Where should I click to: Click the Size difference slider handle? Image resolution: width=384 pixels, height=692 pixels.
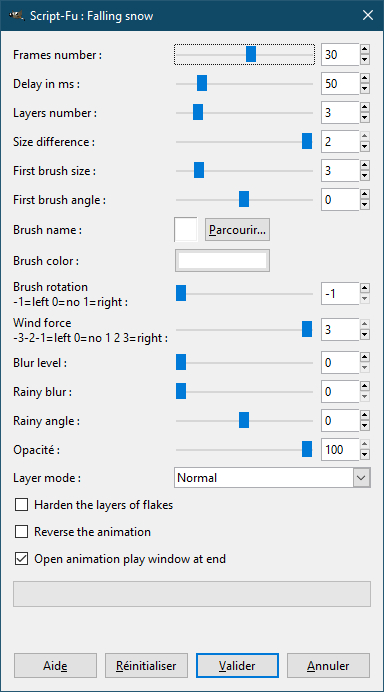pos(307,142)
